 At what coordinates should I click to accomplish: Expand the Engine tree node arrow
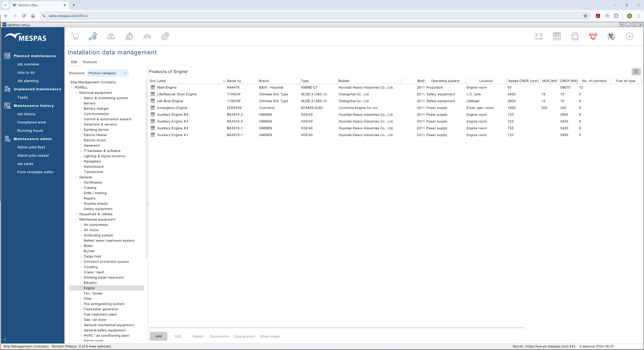(x=81, y=288)
